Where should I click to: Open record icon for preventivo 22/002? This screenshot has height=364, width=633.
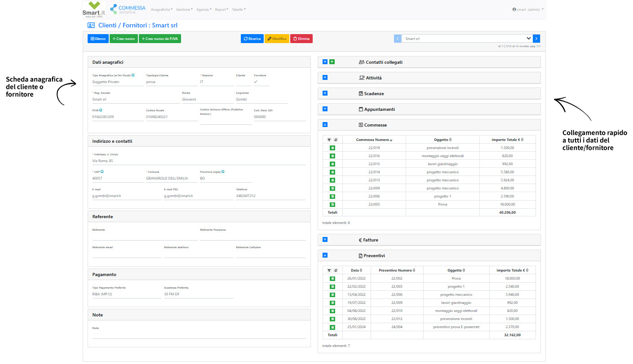pos(332,278)
